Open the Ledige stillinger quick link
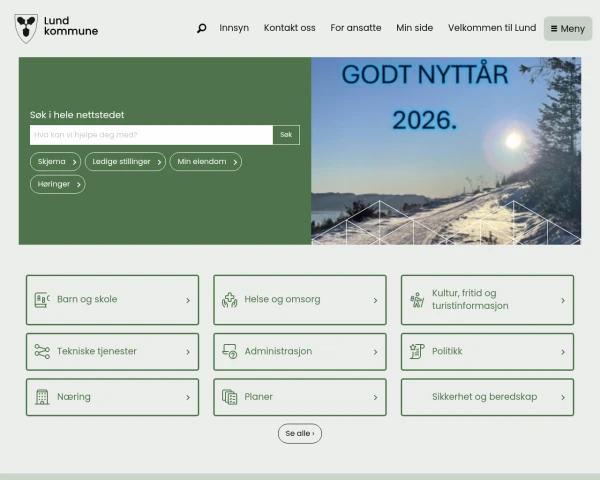Viewport: 600px width, 480px height. point(125,162)
